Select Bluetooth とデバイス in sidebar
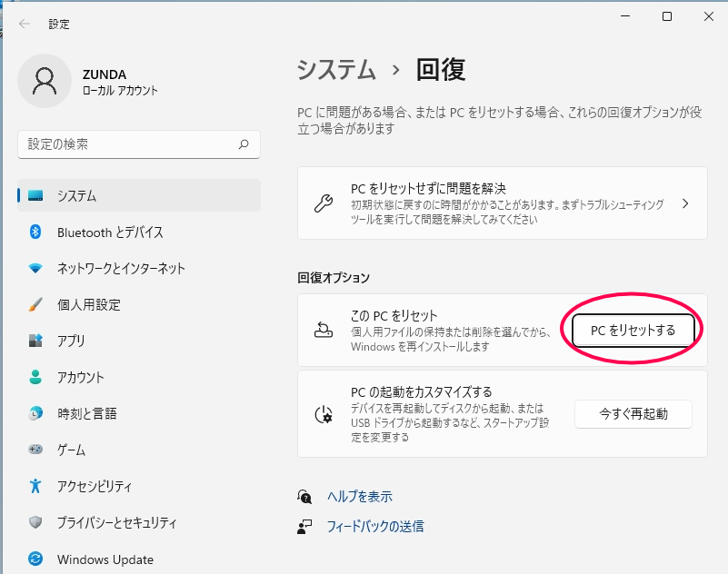 (139, 232)
